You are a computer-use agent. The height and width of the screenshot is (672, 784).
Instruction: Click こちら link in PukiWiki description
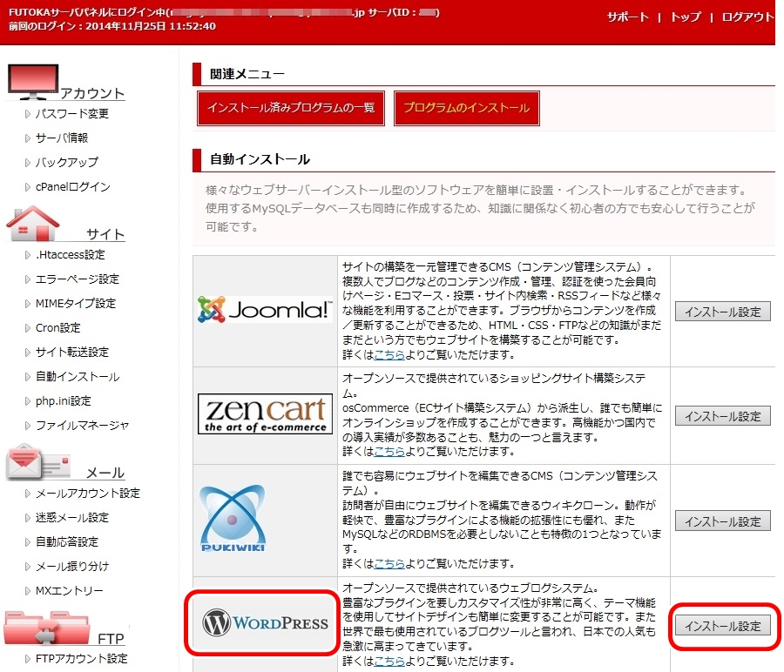[389, 564]
